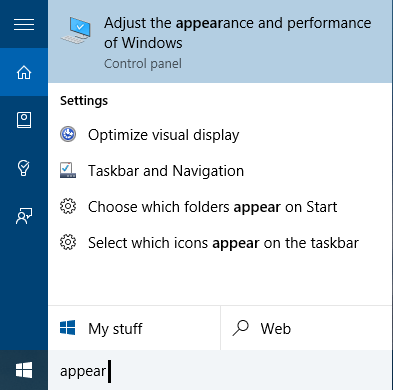The image size is (393, 390).
Task: Click the computer monitor icon of top result
Action: tap(76, 30)
